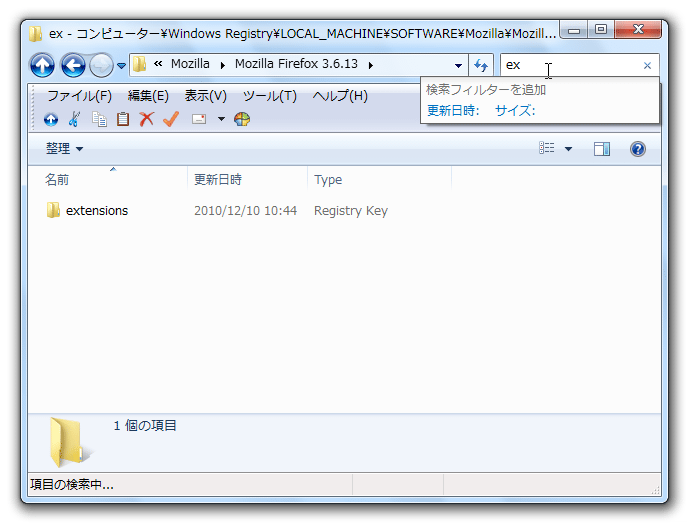Click the Registry Key type cell
The height and width of the screenshot is (526, 692).
coord(351,210)
